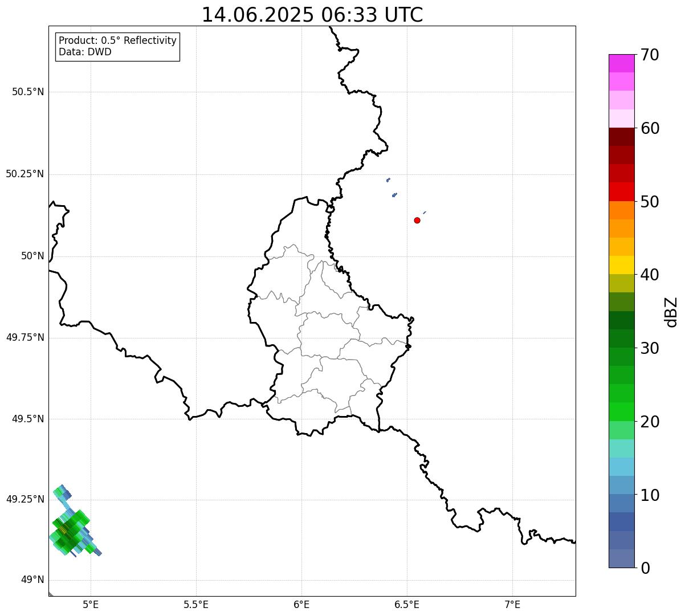Click the 6.5°E longitude label

(407, 605)
